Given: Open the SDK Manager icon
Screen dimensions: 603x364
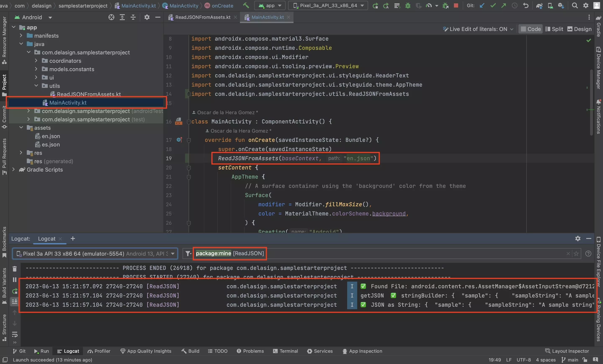Looking at the screenshot, I should pos(561,5).
